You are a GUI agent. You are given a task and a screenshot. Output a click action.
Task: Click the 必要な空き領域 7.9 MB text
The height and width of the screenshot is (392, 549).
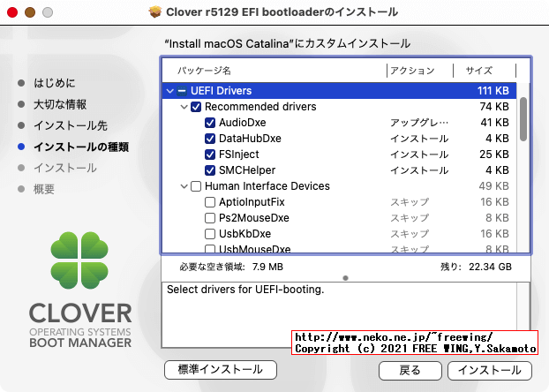pos(231,267)
